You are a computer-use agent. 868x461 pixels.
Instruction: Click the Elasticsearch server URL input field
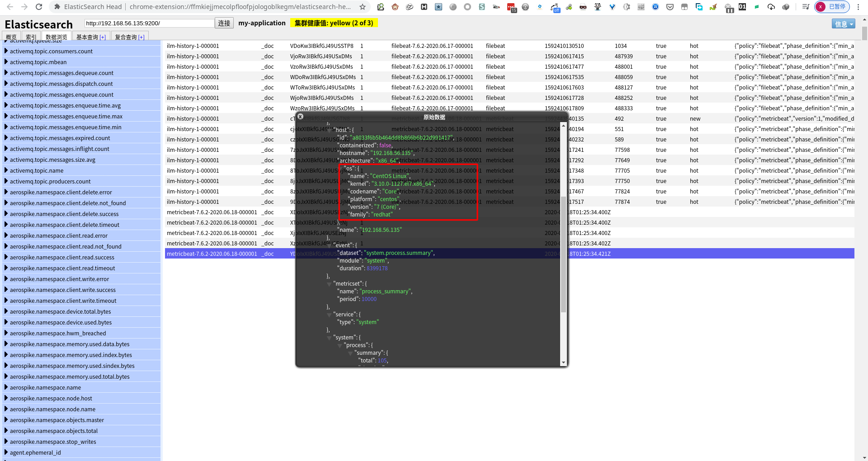(149, 23)
